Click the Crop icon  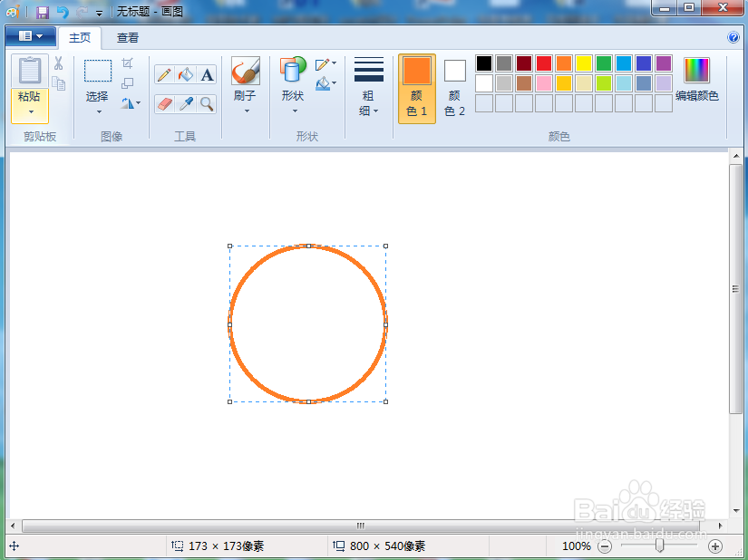(127, 63)
